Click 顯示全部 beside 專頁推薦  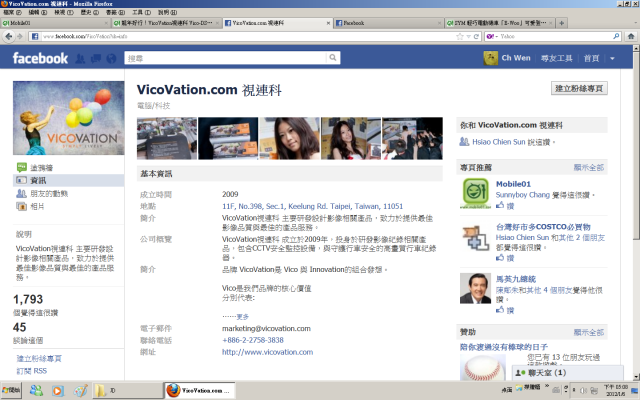589,167
